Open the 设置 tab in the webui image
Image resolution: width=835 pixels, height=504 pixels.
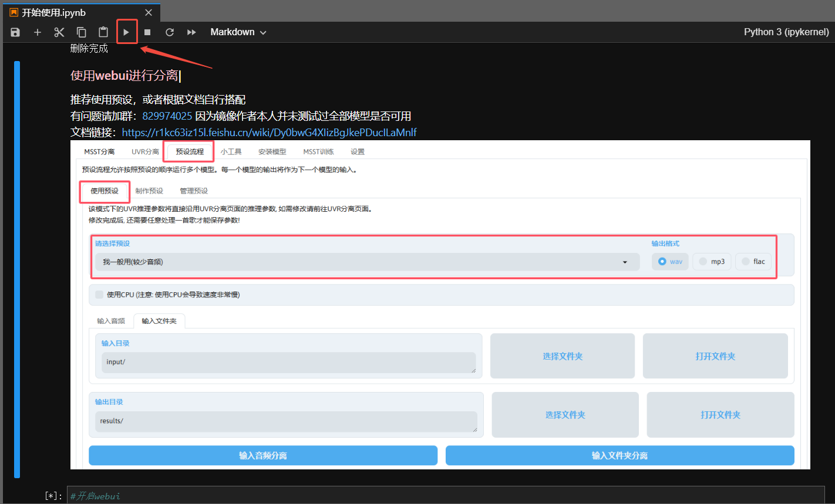tap(358, 152)
